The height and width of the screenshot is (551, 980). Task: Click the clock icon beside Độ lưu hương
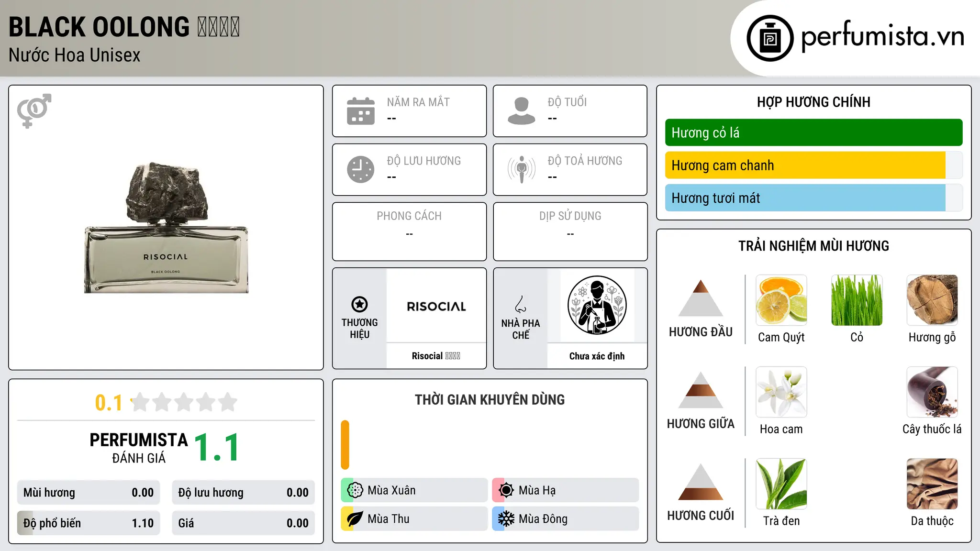[x=361, y=169]
